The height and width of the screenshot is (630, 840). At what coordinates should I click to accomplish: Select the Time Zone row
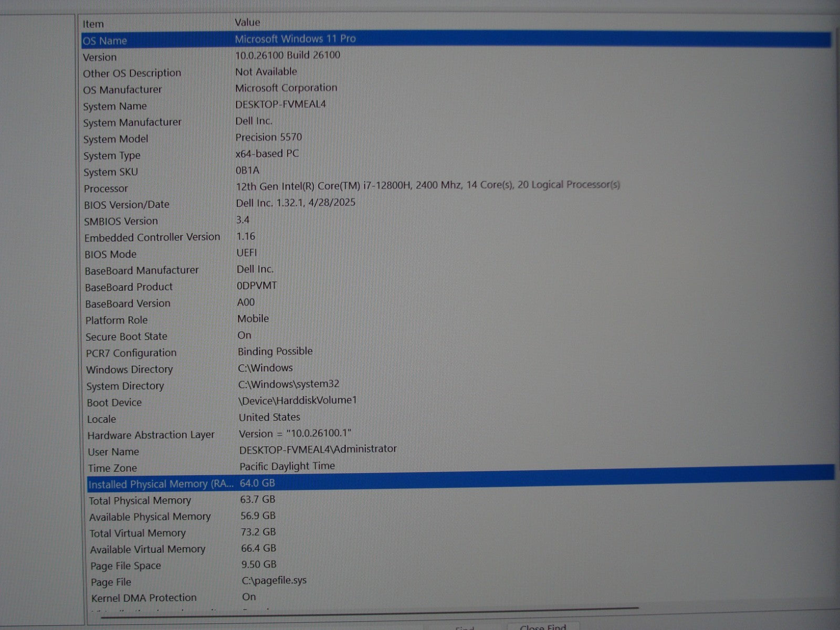(112, 468)
